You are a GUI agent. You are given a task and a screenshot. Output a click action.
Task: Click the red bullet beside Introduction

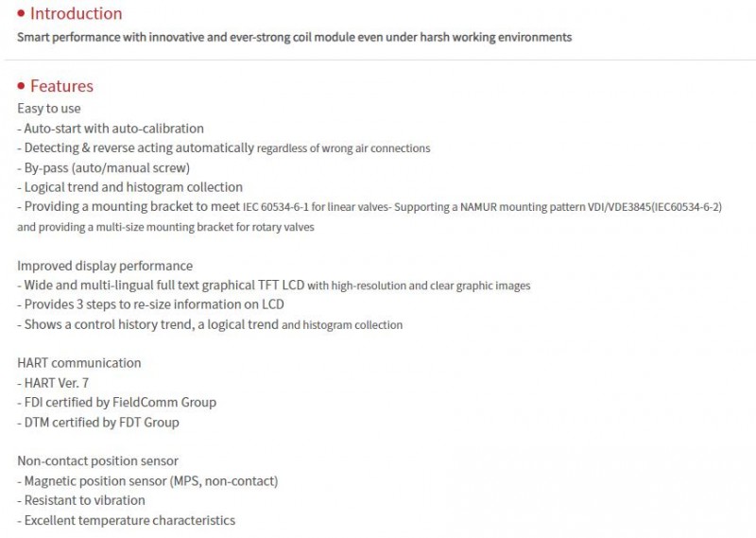(21, 13)
